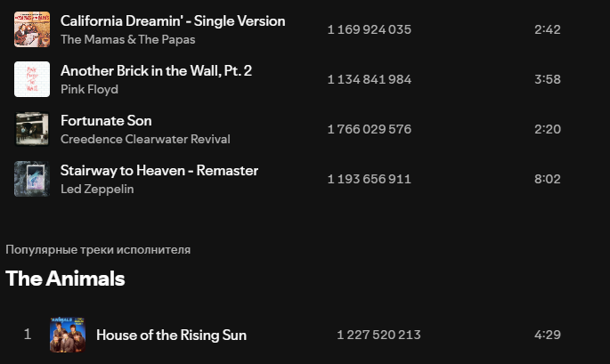Open The Animals album cover thumbnail
Image resolution: width=610 pixels, height=364 pixels.
(68, 335)
